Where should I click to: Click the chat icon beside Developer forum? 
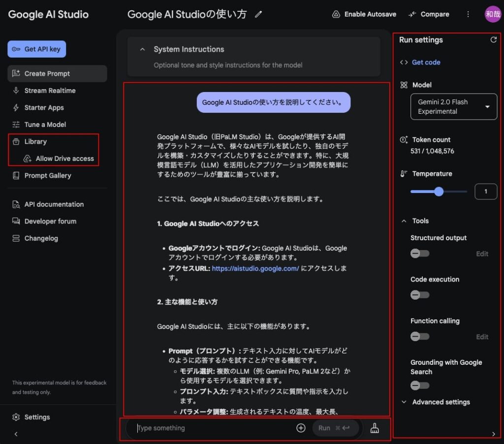[16, 221]
